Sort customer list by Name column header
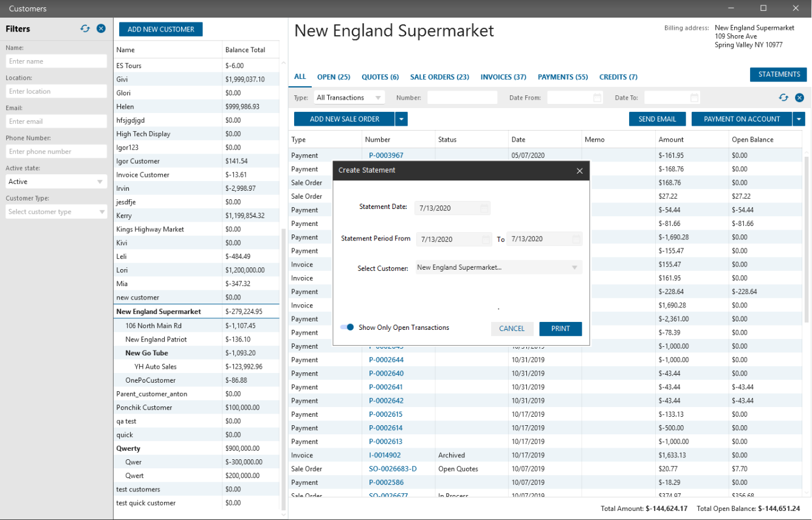This screenshot has height=520, width=812. pos(168,50)
